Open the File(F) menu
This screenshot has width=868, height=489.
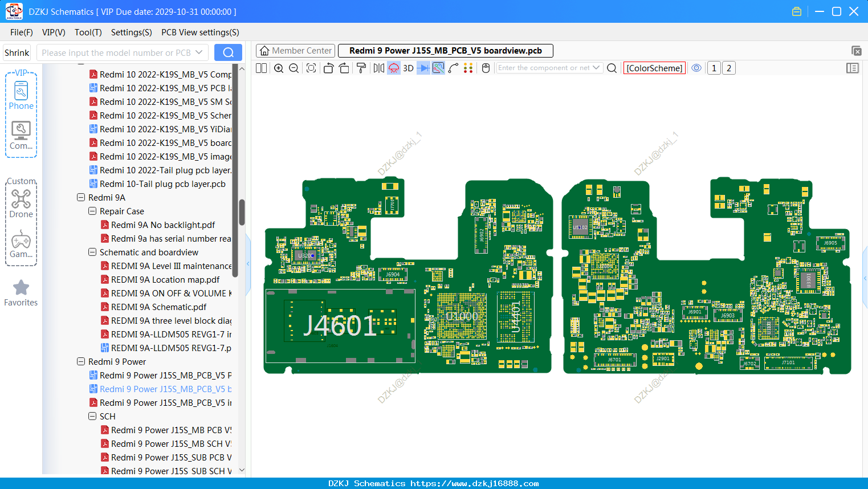pyautogui.click(x=22, y=32)
